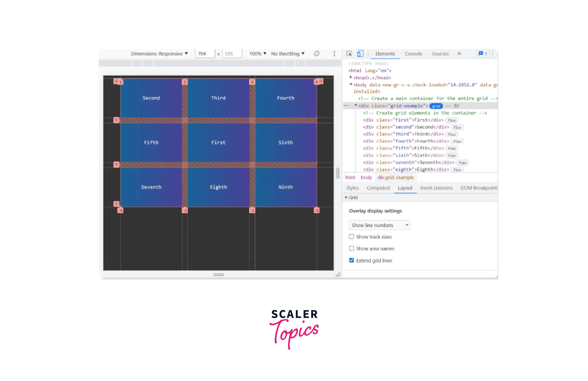Click the grid badge next to grid-example
This screenshot has height=381, width=588.
click(x=436, y=106)
